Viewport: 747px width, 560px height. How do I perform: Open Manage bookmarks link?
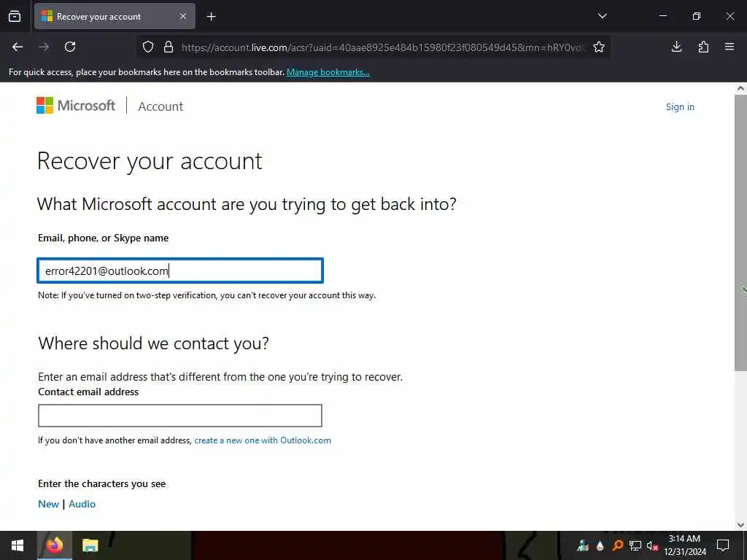[x=328, y=72]
